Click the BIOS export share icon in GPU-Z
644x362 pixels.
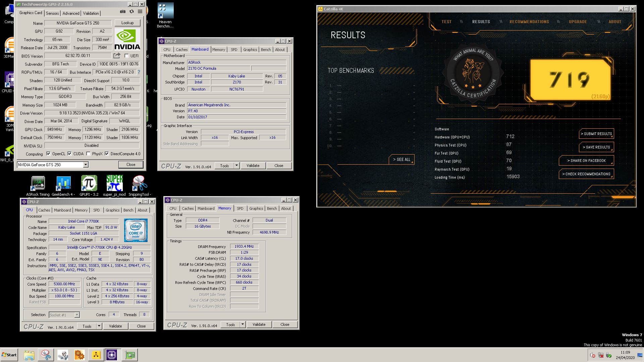pos(117,56)
